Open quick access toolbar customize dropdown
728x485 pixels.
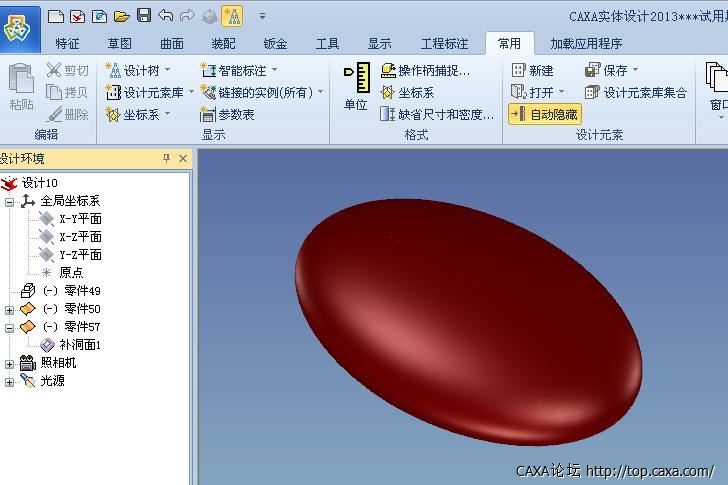262,16
